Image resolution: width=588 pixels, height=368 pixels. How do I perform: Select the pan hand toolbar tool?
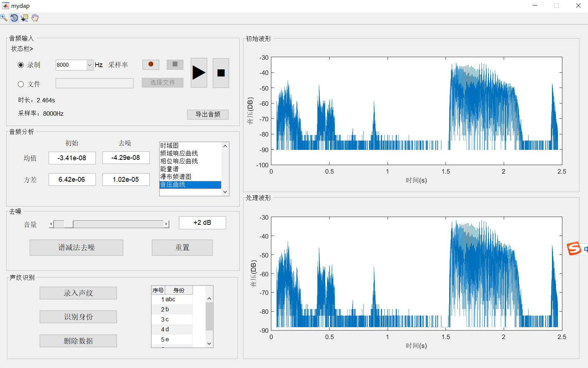(35, 17)
